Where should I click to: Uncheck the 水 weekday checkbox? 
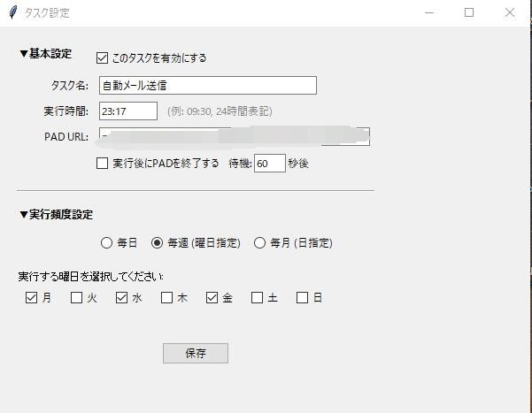pos(121,298)
